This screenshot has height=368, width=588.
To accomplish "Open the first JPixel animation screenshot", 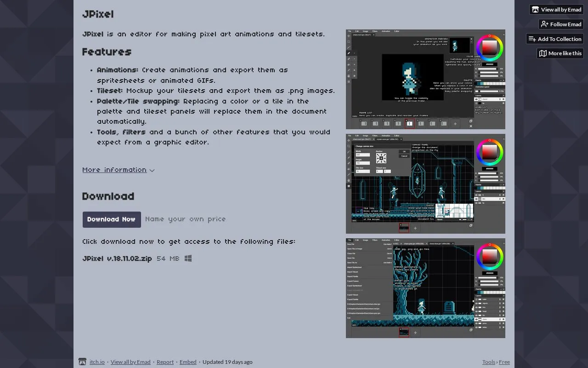I will [425, 79].
